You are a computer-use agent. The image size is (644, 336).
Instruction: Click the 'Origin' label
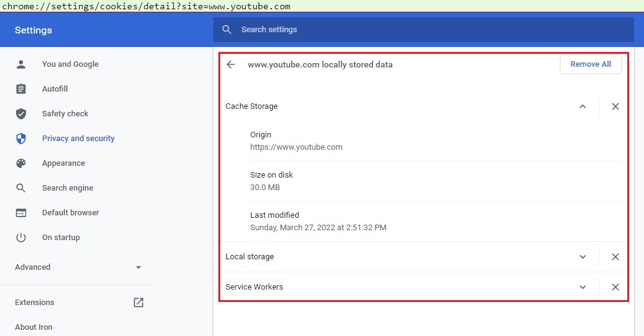click(261, 135)
